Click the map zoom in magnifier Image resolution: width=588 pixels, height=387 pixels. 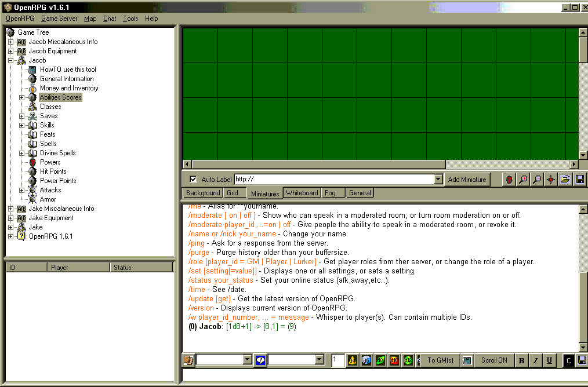coord(523,180)
